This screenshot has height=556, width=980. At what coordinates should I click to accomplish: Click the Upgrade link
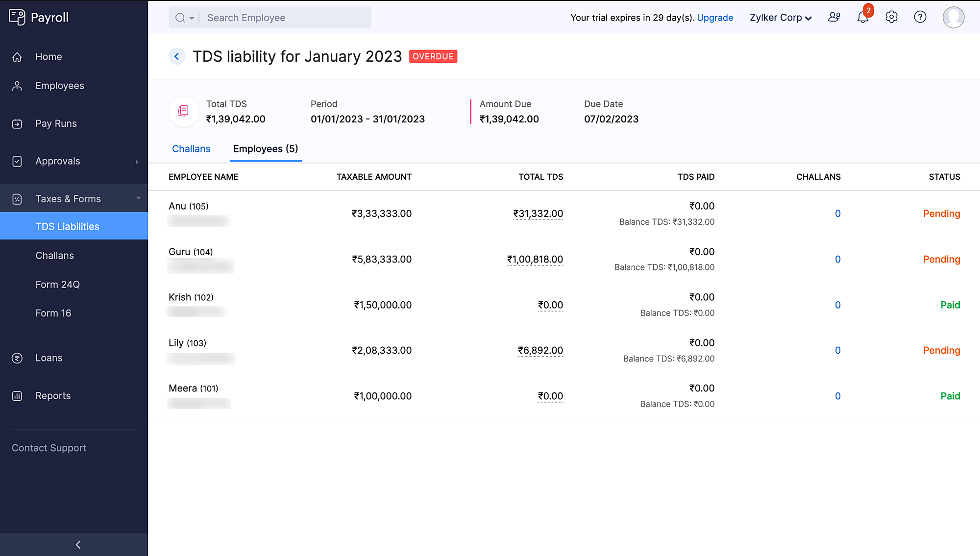pos(715,18)
